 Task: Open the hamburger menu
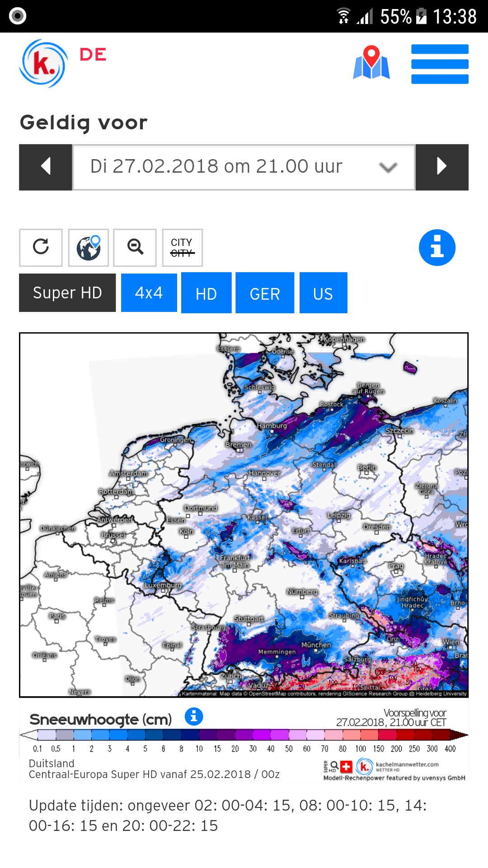[440, 64]
